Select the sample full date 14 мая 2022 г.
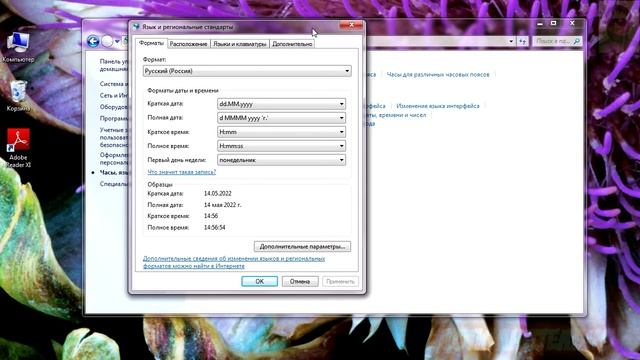640x360 pixels. tap(222, 205)
